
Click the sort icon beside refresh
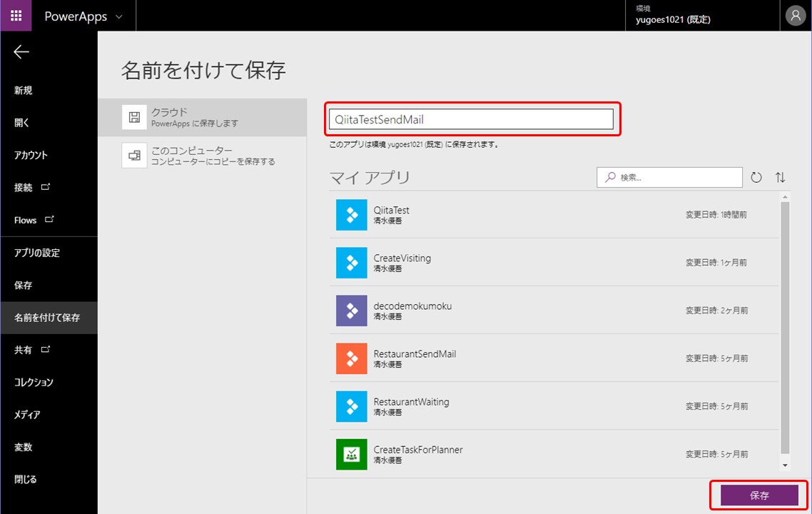779,177
